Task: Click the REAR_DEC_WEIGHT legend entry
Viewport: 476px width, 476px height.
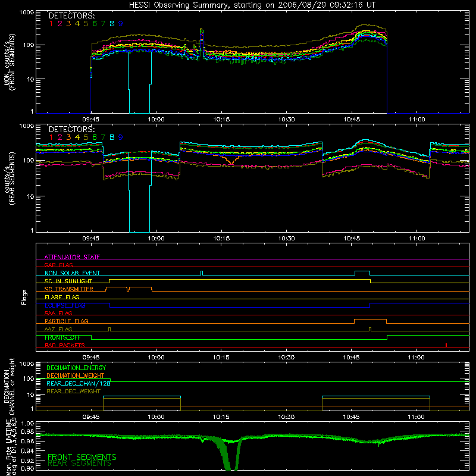Action: [73, 392]
